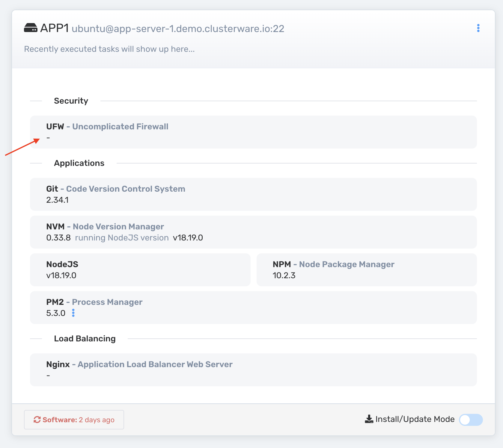The width and height of the screenshot is (503, 448).
Task: Click the download icon beside Install/Update Mode
Action: point(369,419)
